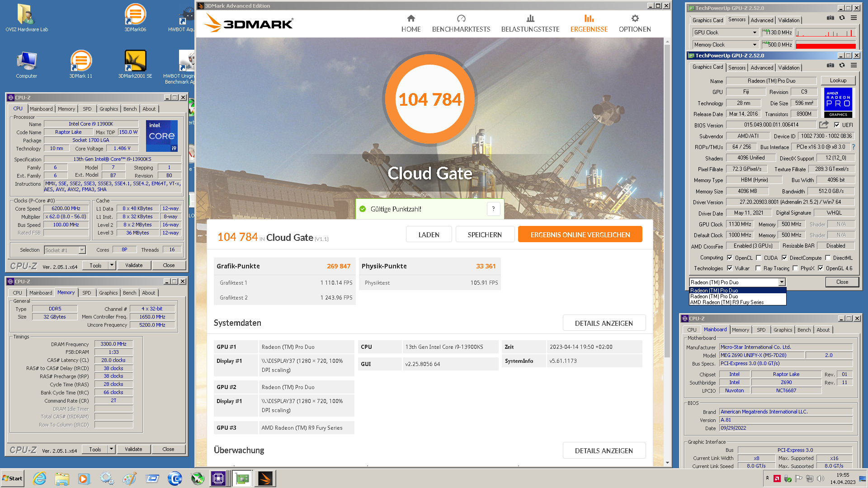Open hamburger menu in background GPU-Z sensors window
Viewport: 868px width, 488px height.
point(854,18)
